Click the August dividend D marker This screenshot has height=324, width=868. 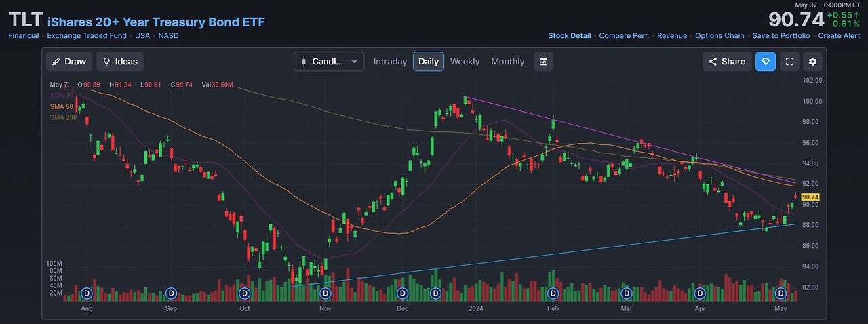point(86,293)
